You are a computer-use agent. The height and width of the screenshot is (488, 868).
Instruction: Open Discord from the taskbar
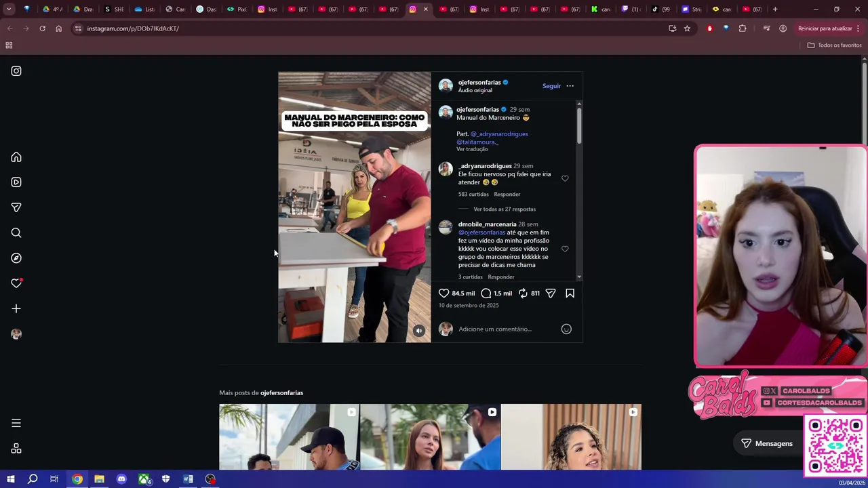121,479
